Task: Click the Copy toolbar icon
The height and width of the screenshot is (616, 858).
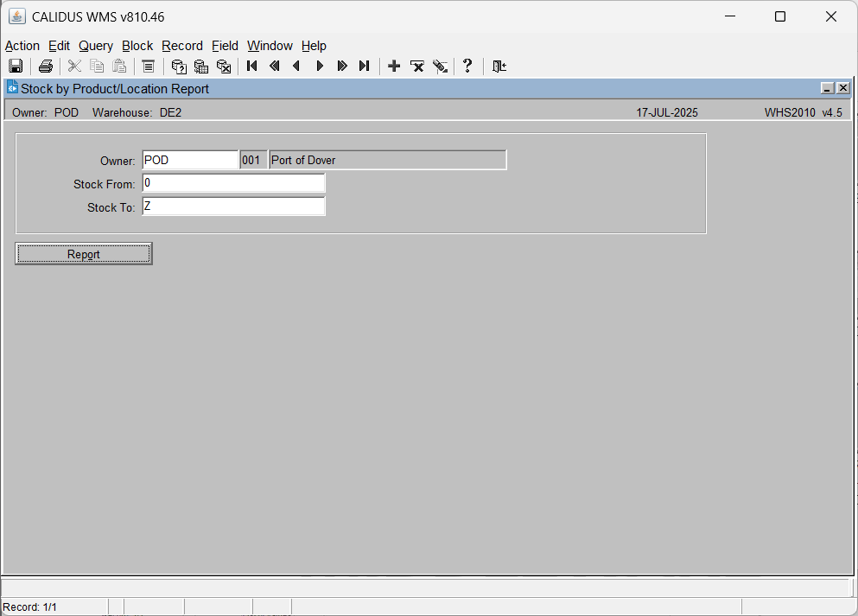Action: [x=97, y=67]
